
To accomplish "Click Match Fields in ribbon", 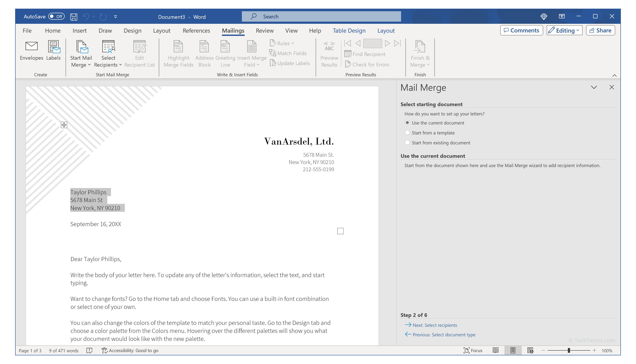I will pos(288,53).
